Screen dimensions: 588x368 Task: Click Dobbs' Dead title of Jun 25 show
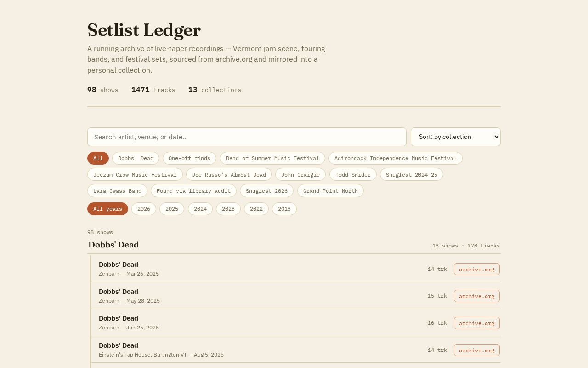click(119, 318)
